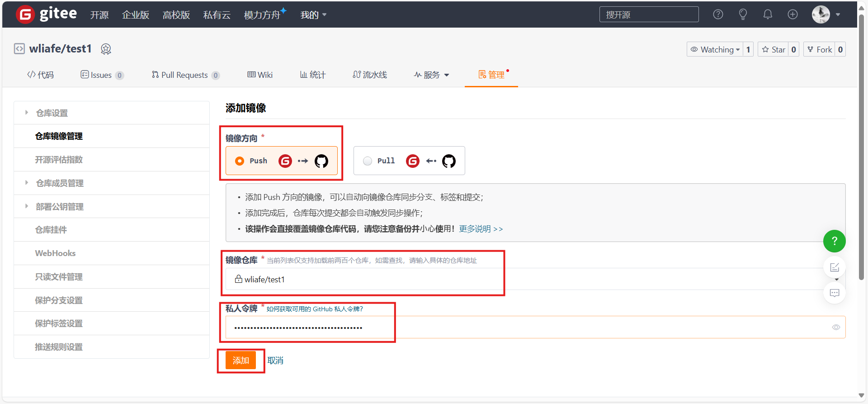The width and height of the screenshot is (868, 404).
Task: Click the green floating help button
Action: (x=834, y=241)
